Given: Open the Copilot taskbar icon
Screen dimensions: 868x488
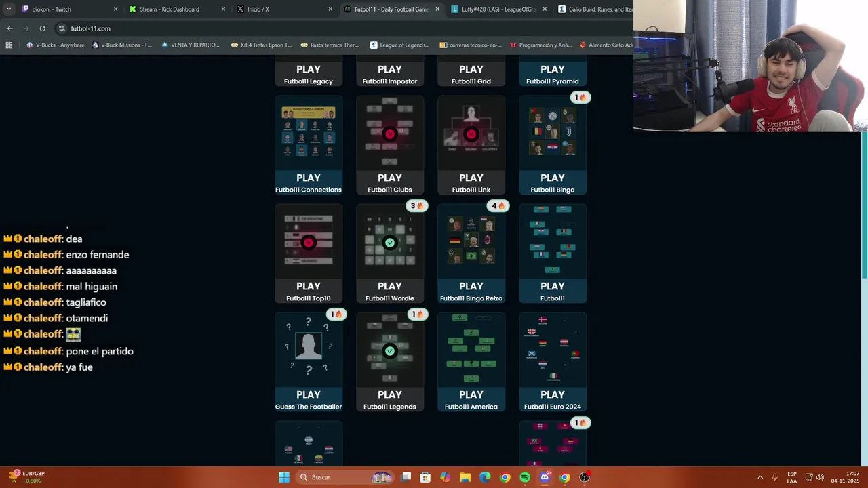Looking at the screenshot, I should (445, 477).
